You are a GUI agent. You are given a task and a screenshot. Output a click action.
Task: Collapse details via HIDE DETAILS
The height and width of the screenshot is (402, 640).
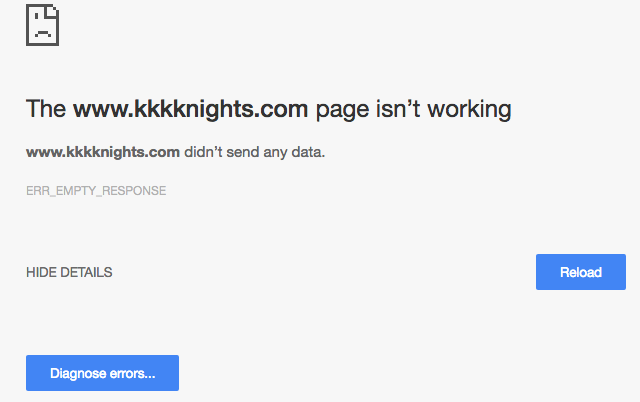pos(69,272)
